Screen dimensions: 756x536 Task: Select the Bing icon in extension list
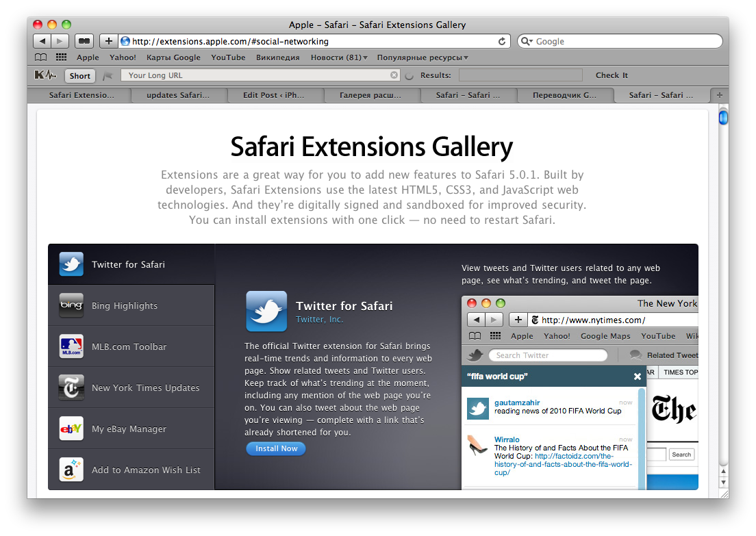pos(71,305)
